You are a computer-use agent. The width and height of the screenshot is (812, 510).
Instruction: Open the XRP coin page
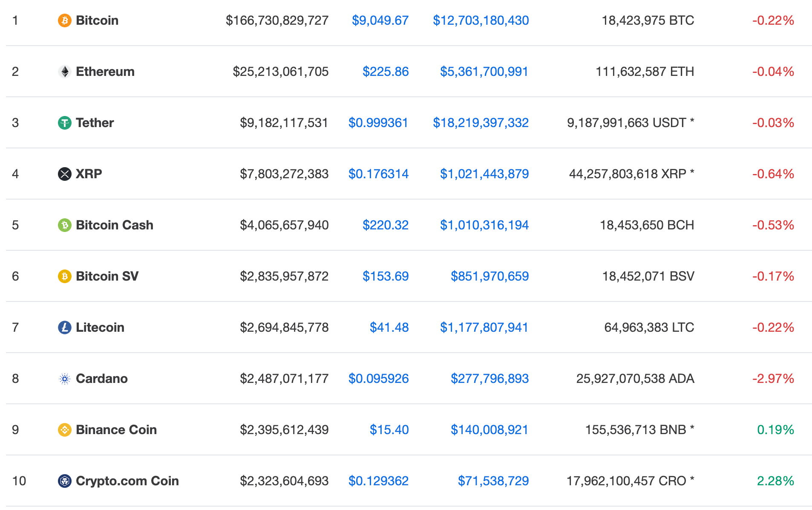(89, 174)
